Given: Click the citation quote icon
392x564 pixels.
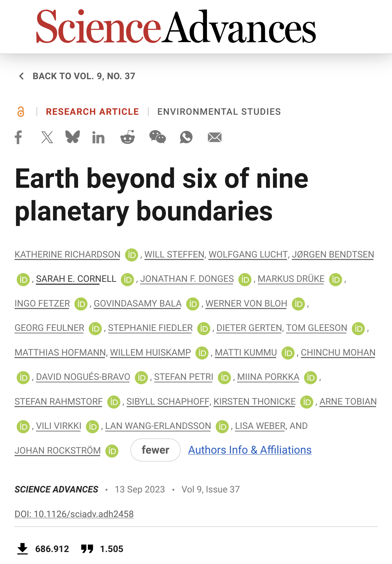Looking at the screenshot, I should [x=87, y=549].
